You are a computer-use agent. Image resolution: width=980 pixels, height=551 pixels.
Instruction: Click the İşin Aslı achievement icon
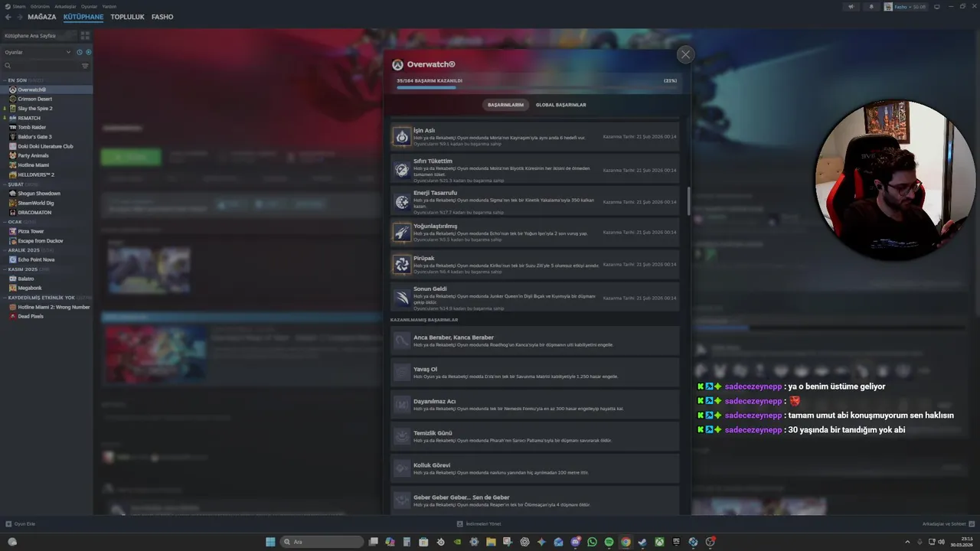click(402, 136)
